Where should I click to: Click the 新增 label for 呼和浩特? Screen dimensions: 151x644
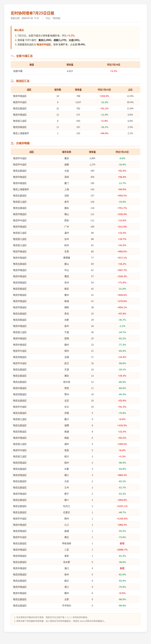(x=122, y=543)
